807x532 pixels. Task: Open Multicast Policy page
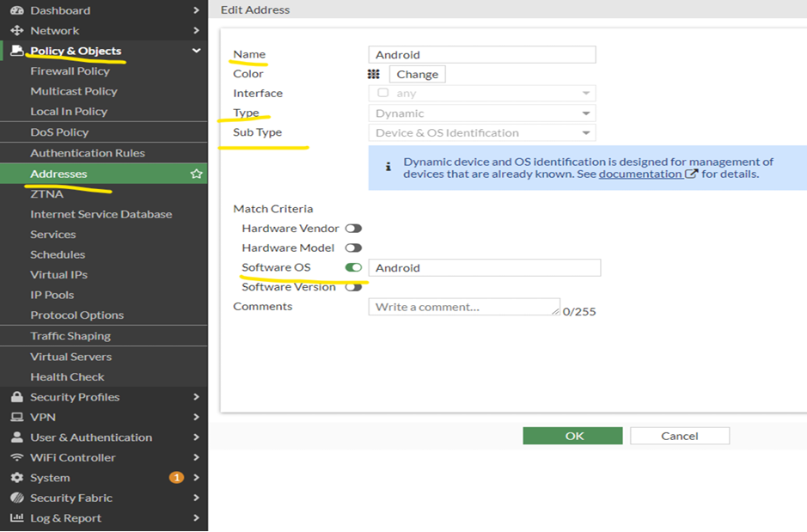(x=74, y=91)
